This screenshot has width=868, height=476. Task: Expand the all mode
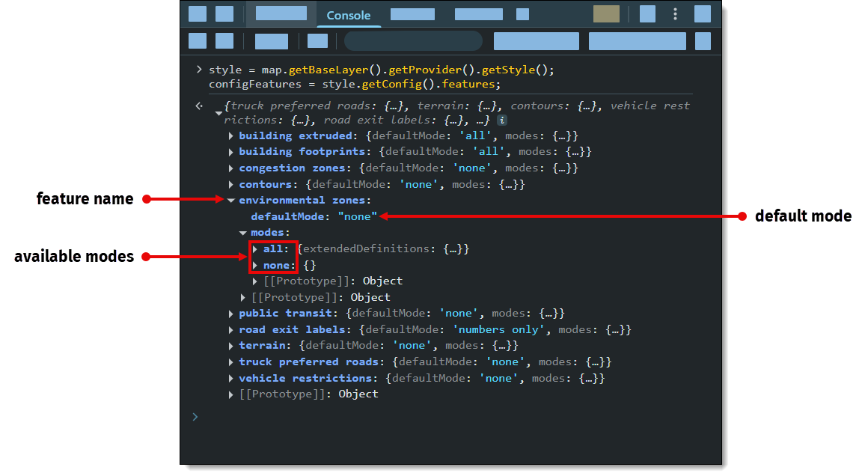click(x=255, y=249)
